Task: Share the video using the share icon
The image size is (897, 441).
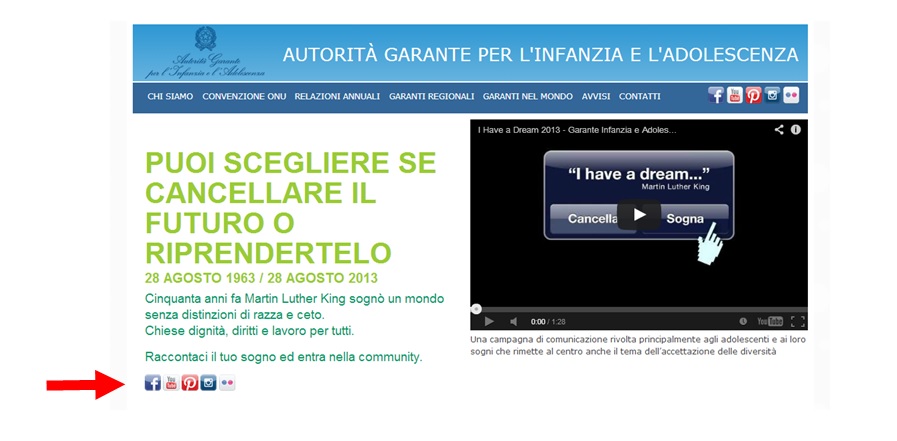Action: (779, 130)
